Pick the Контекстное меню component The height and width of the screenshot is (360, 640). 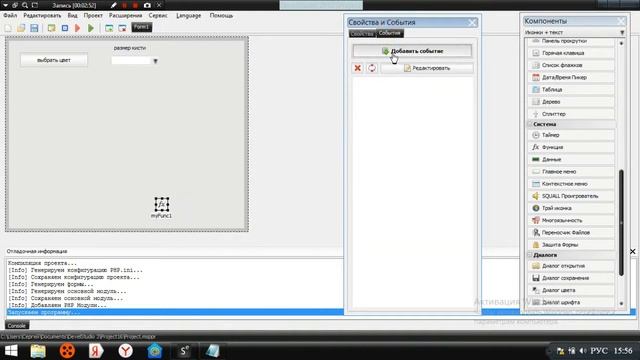[571, 184]
